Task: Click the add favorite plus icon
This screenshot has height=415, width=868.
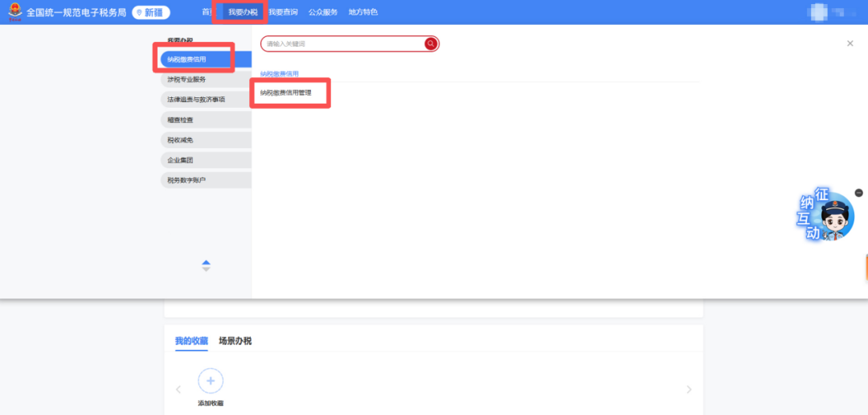Action: (x=211, y=380)
